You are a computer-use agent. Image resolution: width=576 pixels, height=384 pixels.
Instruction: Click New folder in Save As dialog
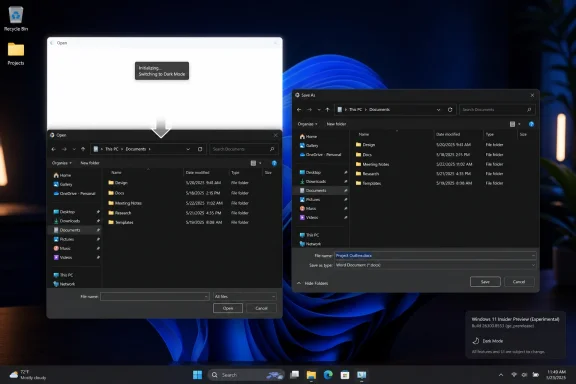point(336,124)
